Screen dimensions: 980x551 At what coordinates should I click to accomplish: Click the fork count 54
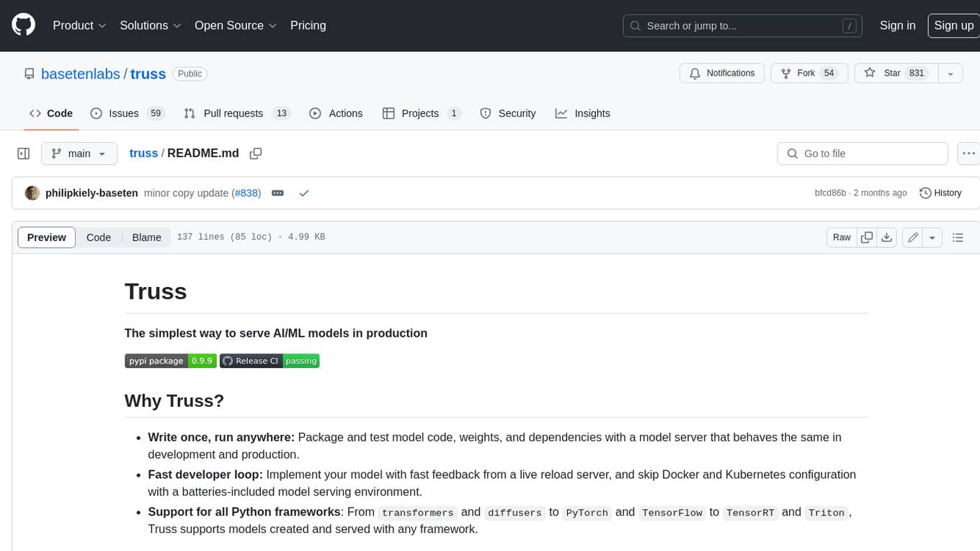click(x=829, y=74)
